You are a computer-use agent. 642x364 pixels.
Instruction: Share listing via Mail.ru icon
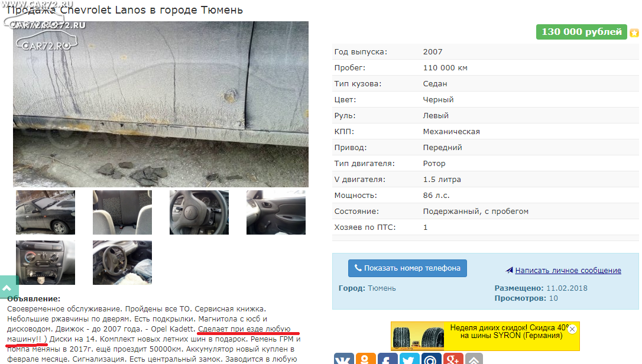tap(431, 359)
